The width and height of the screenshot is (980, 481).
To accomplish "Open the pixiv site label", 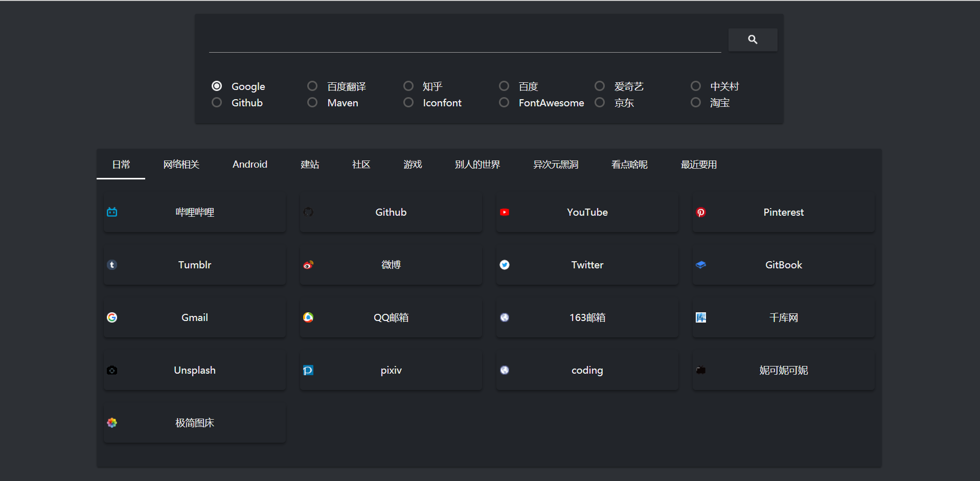I will (391, 370).
